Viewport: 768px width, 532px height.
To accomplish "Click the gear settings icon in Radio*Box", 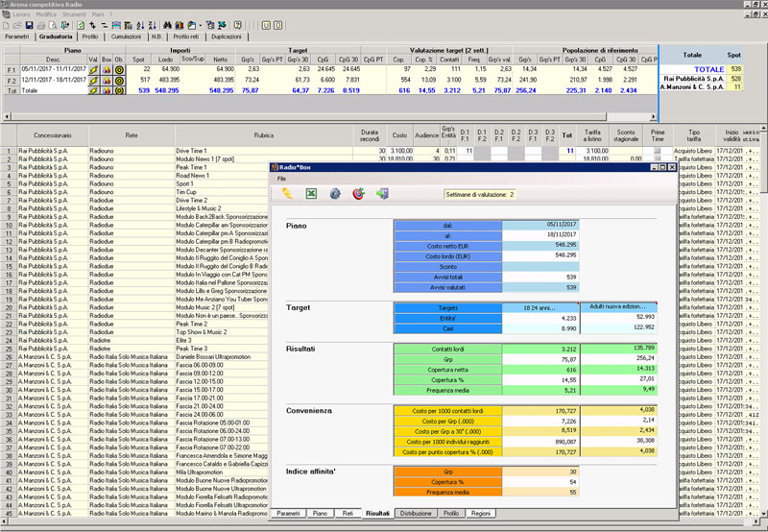I will click(x=335, y=194).
